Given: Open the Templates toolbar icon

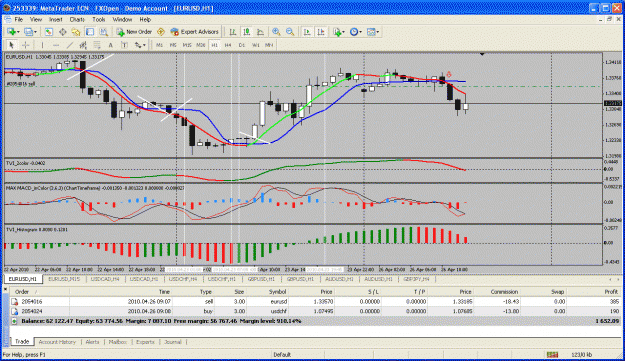Looking at the screenshot, I should [x=371, y=32].
